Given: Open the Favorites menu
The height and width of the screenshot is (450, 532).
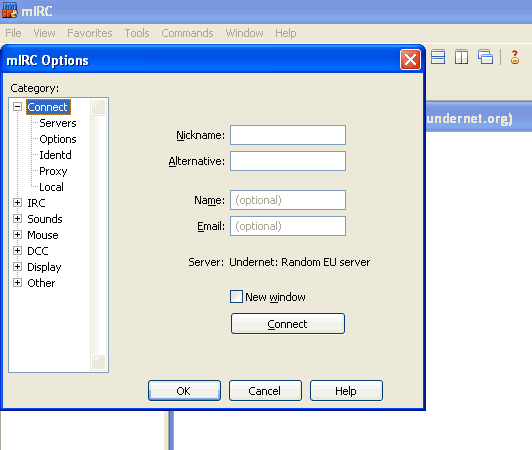Looking at the screenshot, I should pos(90,33).
